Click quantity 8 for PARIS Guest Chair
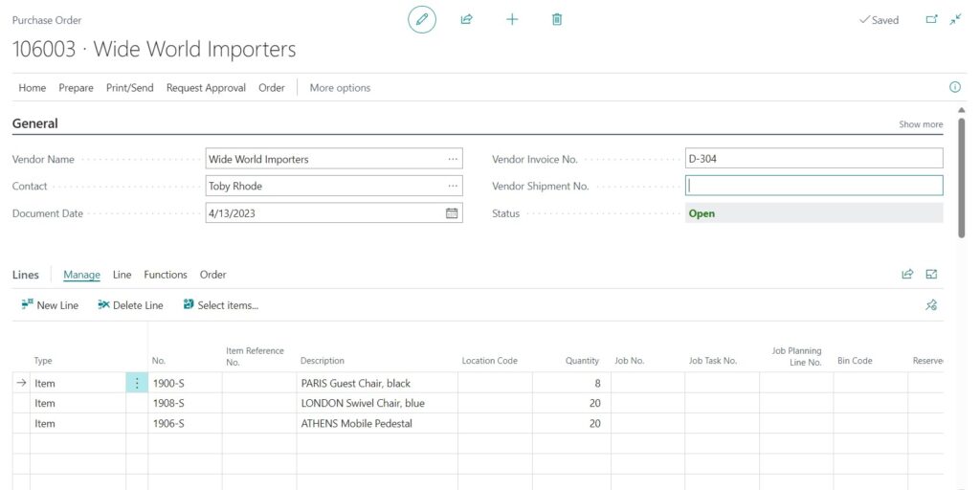This screenshot has height=490, width=980. (571, 383)
